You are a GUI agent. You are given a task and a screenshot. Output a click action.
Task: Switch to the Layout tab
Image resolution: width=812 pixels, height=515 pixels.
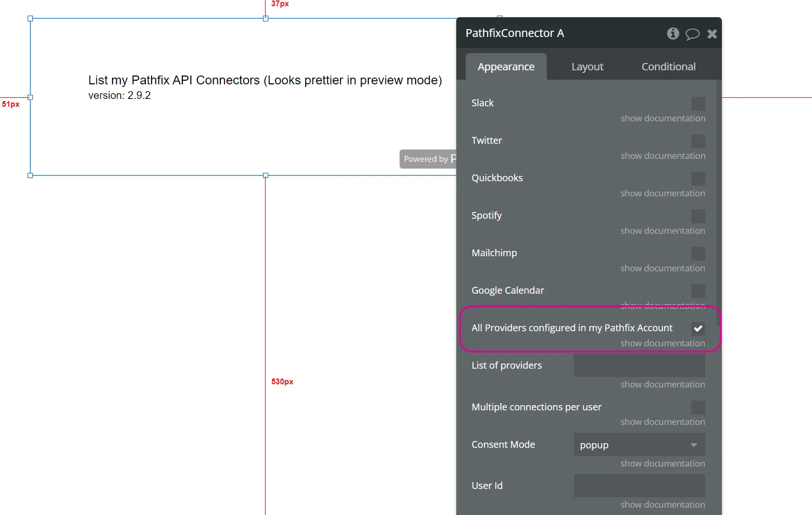pos(588,67)
